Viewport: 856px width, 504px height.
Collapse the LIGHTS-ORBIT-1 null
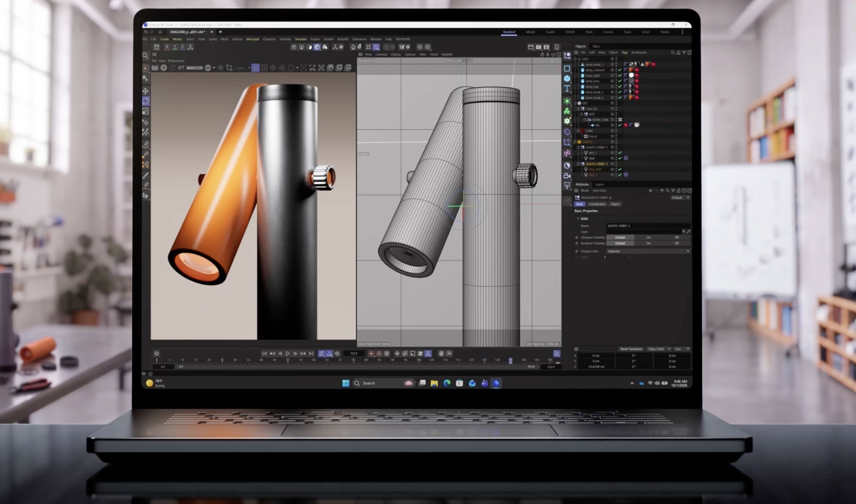[x=578, y=148]
